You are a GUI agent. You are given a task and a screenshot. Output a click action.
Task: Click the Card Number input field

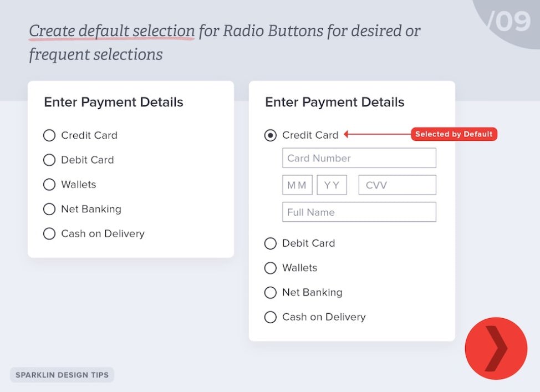click(359, 158)
